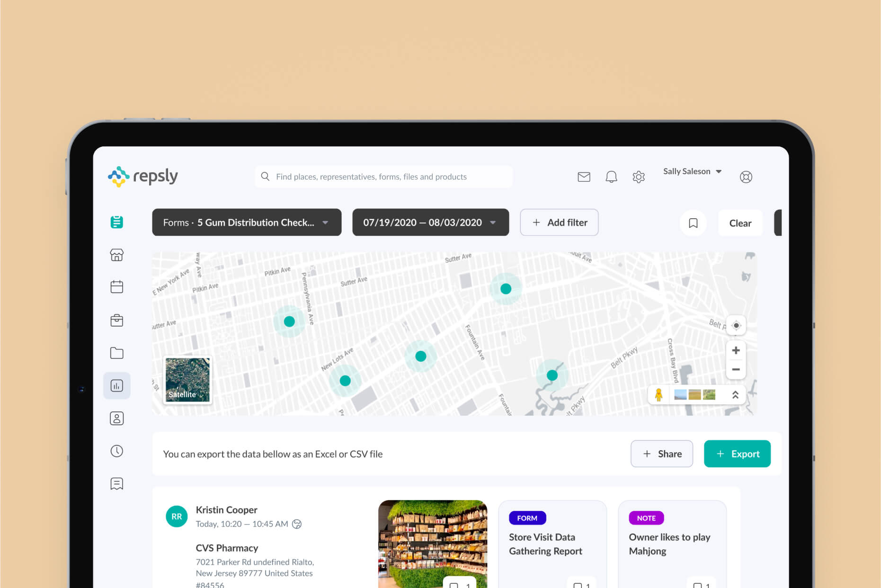This screenshot has height=588, width=881.
Task: Toggle Satellite map view thumbnail
Action: (x=187, y=380)
